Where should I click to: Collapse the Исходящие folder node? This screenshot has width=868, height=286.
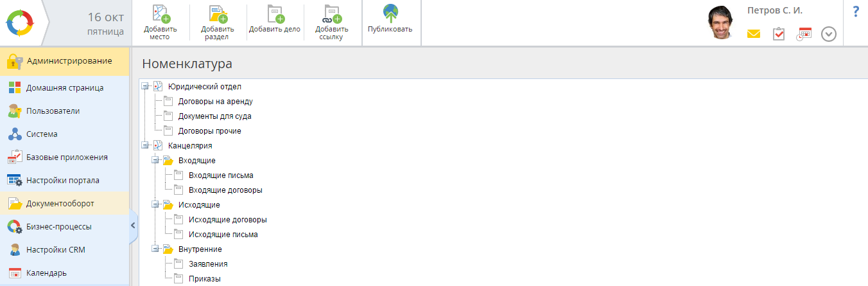click(x=155, y=204)
